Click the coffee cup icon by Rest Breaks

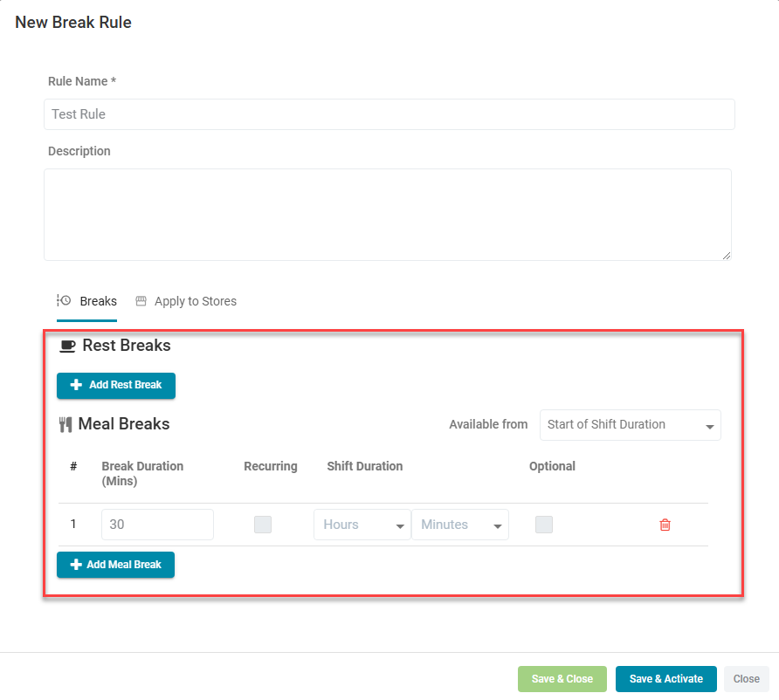(67, 346)
